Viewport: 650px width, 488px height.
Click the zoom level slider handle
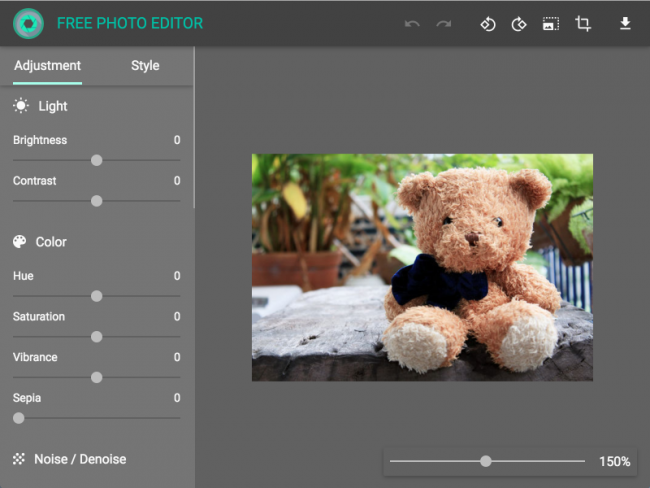click(x=486, y=461)
